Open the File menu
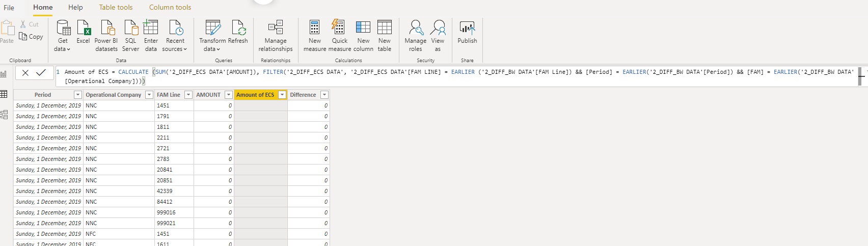The image size is (868, 246). tap(9, 8)
